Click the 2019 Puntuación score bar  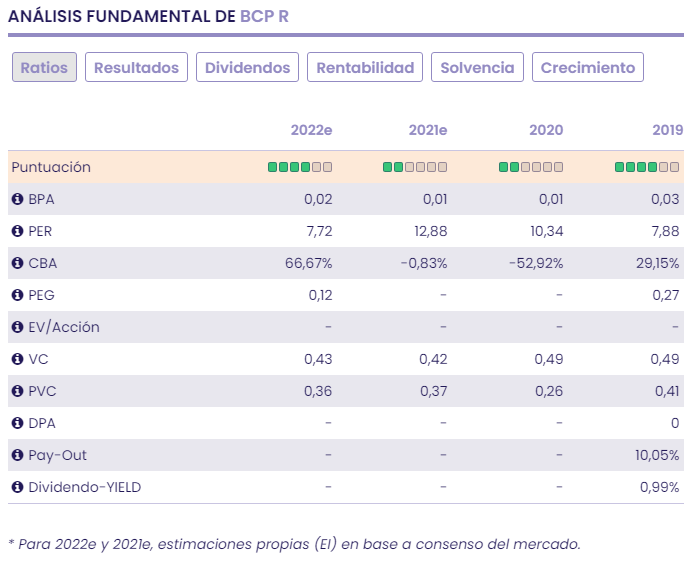(647, 167)
